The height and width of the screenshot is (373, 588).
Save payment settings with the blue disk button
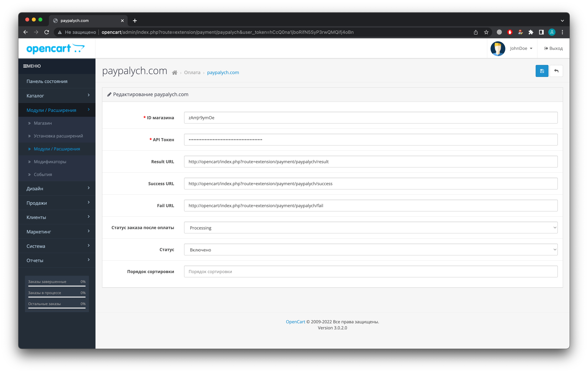click(542, 71)
